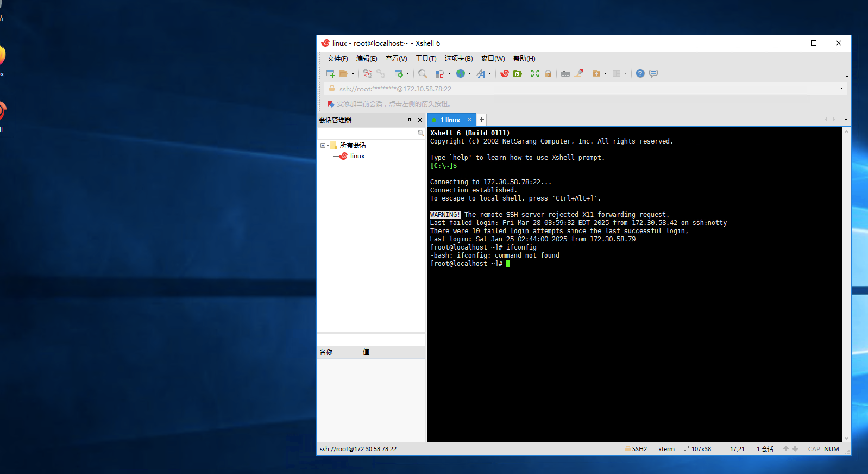Pin the 会话管理器 panel
Viewport: 868px width, 474px height.
pos(410,120)
